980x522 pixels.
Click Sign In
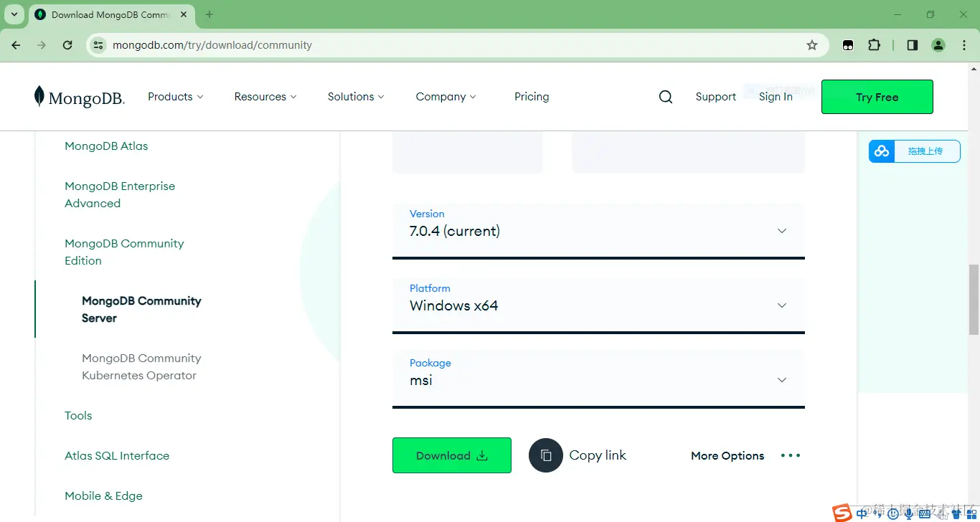776,97
